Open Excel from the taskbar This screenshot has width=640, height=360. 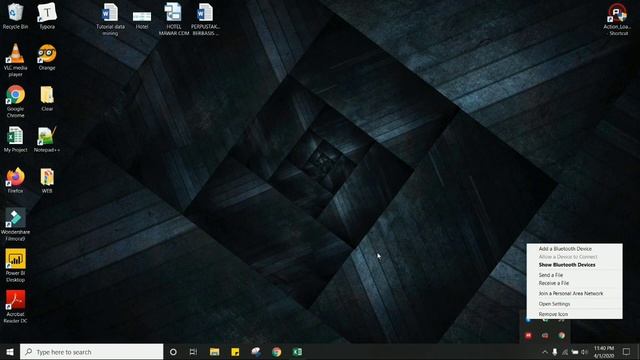click(x=297, y=352)
